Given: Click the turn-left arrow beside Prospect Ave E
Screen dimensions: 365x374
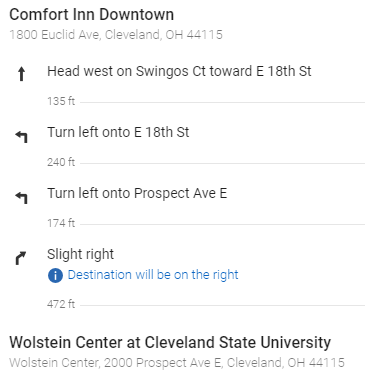Looking at the screenshot, I should [21, 197].
